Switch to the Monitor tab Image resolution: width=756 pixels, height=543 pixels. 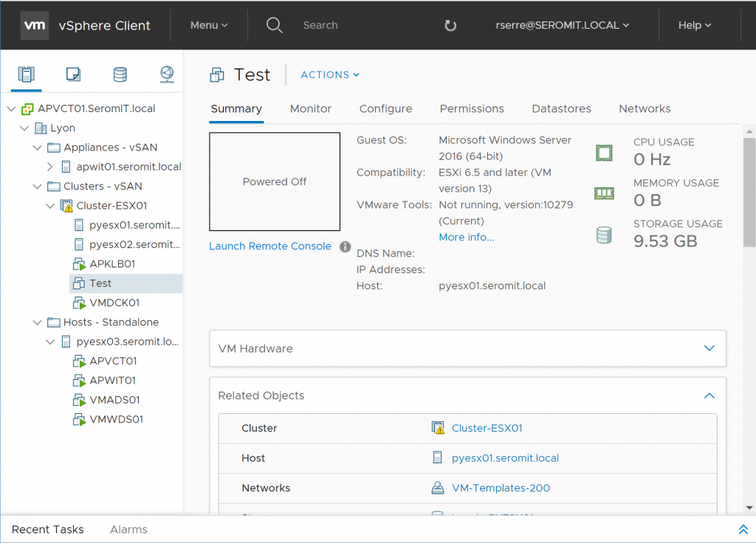(x=310, y=108)
